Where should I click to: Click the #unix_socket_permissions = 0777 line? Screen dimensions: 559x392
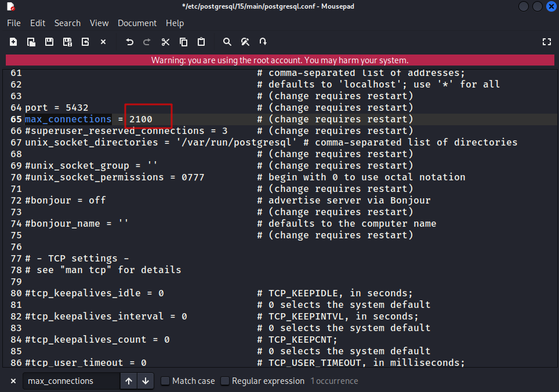[x=114, y=177]
